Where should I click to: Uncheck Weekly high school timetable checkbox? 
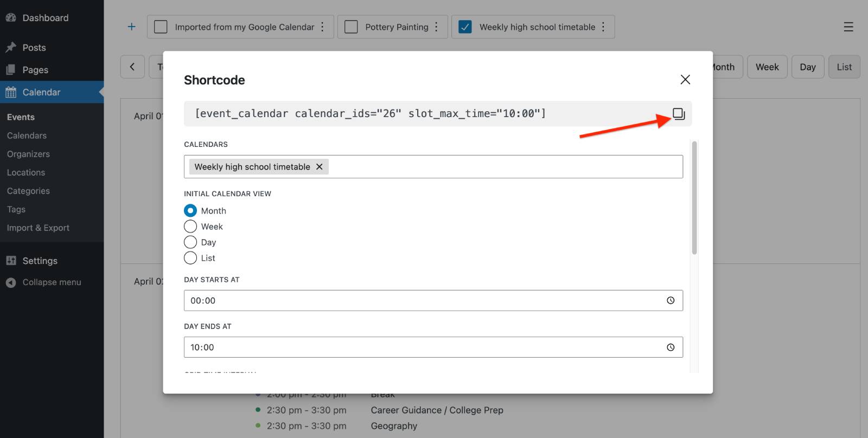click(x=465, y=27)
